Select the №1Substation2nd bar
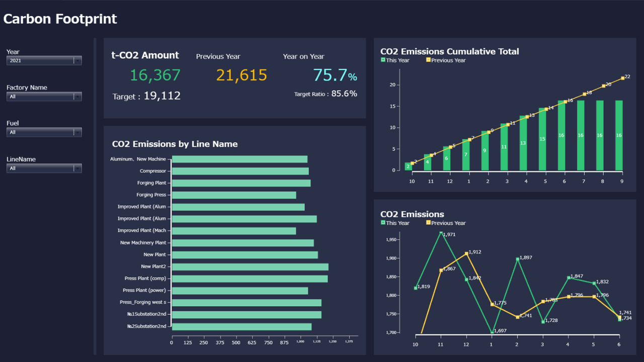Screen dimensions: 644x362 (x=247, y=315)
